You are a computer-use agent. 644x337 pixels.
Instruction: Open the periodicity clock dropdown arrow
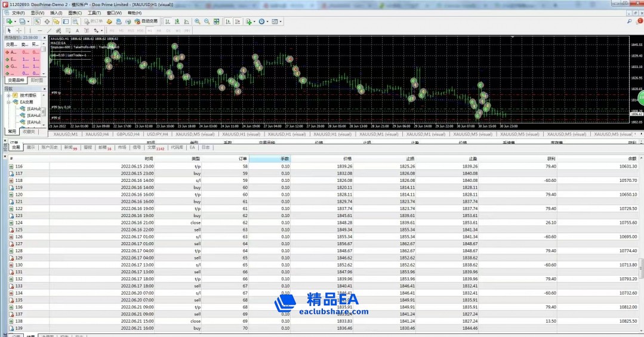tap(266, 21)
